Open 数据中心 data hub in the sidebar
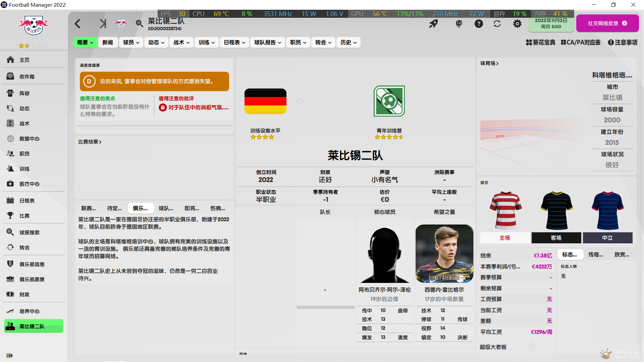The height and width of the screenshot is (362, 644). coord(34,138)
